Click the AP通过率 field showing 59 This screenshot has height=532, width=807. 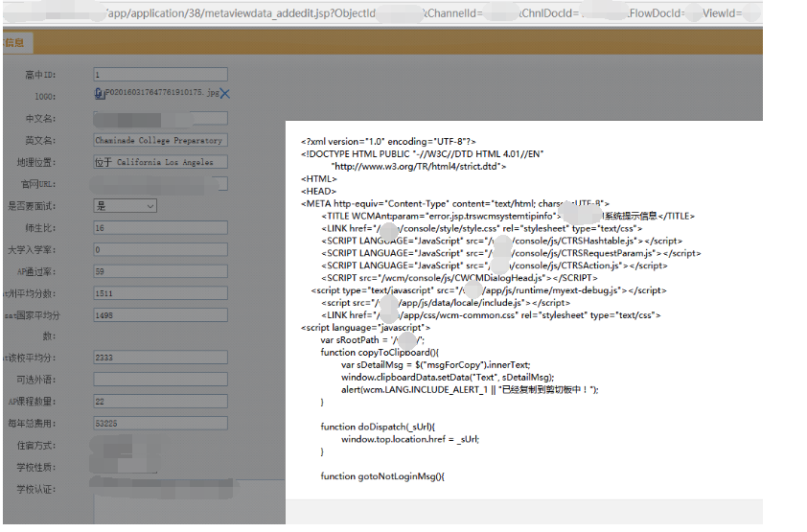[x=161, y=271]
